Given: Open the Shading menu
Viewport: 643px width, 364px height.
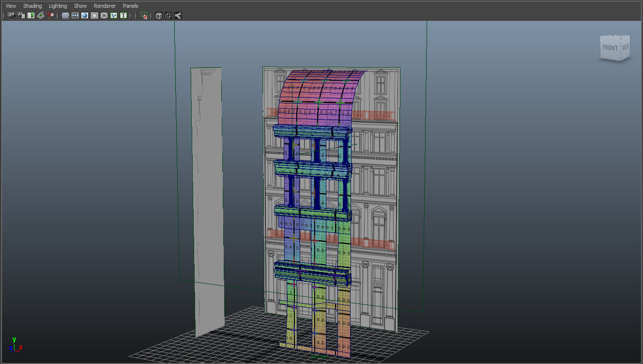Looking at the screenshot, I should pyautogui.click(x=32, y=6).
